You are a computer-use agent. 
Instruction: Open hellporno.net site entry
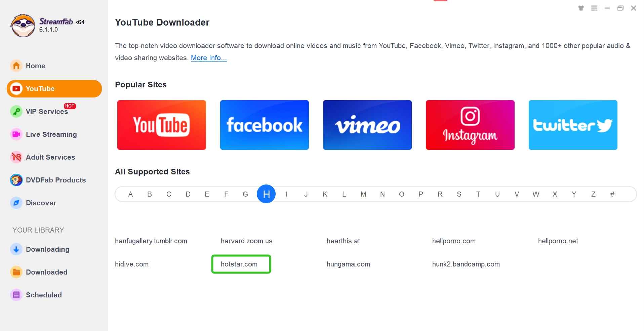click(558, 241)
